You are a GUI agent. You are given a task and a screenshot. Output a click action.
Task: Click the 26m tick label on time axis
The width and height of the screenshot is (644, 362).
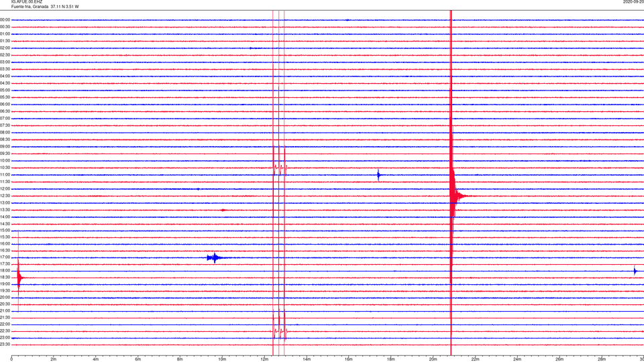[x=559, y=359]
